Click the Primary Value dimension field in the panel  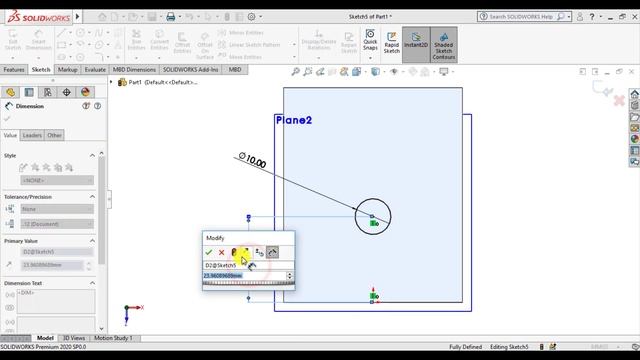52,265
